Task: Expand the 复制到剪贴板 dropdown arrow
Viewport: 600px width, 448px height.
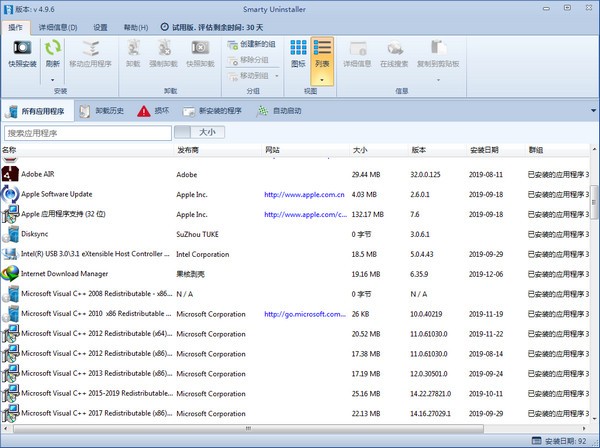Action: [438, 80]
